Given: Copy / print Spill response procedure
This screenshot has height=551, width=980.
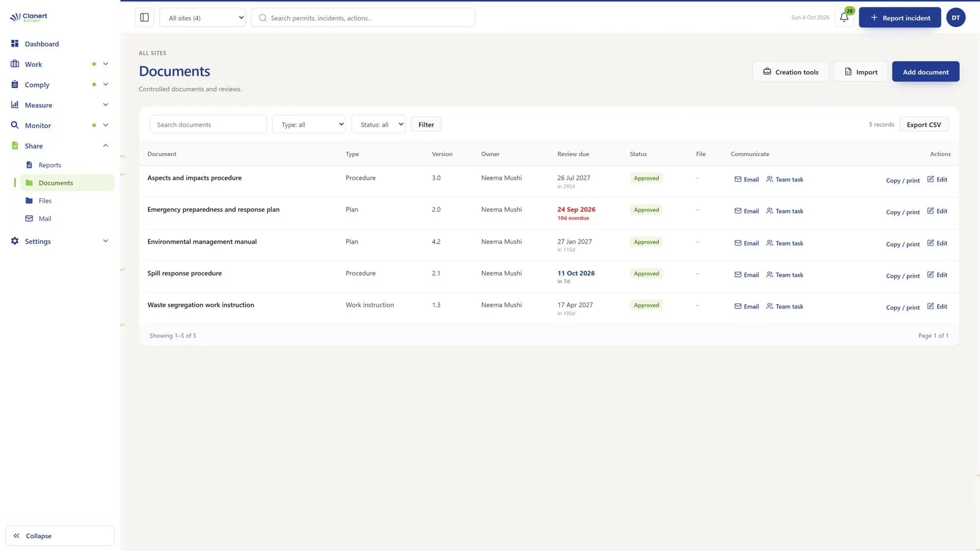Looking at the screenshot, I should [903, 276].
